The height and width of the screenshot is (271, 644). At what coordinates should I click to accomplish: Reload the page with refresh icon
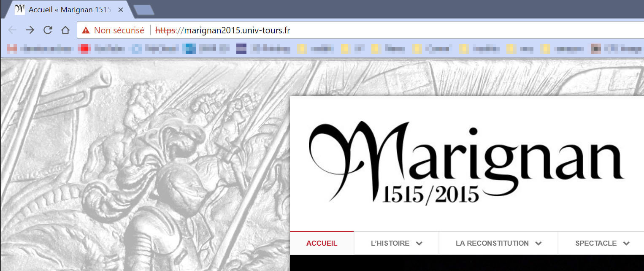[x=48, y=30]
